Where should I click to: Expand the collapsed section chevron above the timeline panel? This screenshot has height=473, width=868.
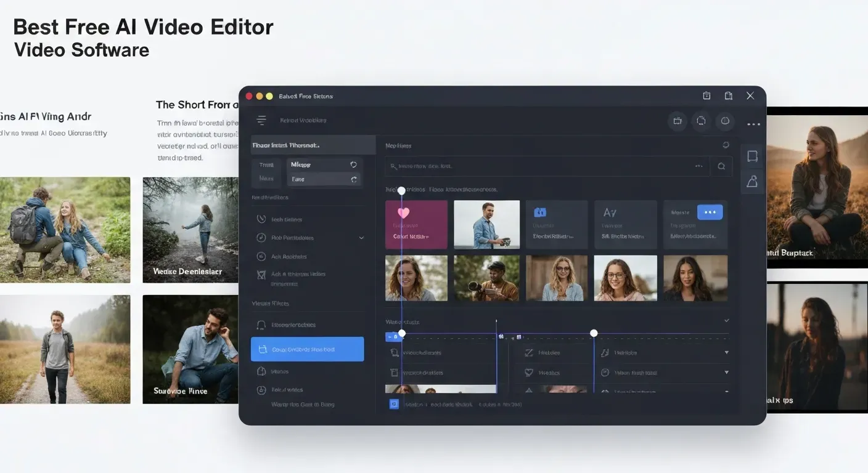726,321
